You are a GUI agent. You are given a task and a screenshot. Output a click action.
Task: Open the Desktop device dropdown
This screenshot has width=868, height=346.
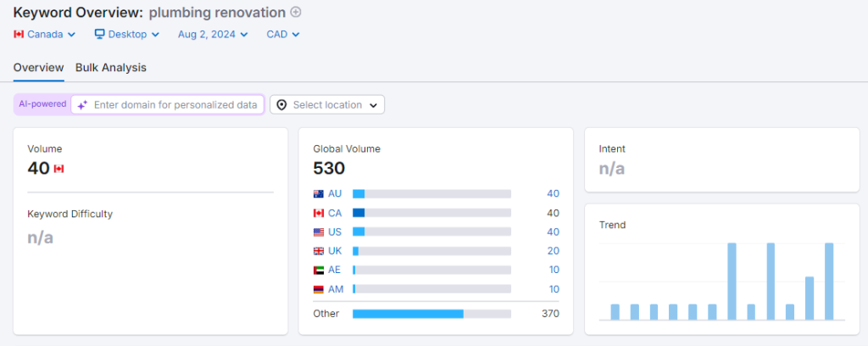(x=126, y=34)
